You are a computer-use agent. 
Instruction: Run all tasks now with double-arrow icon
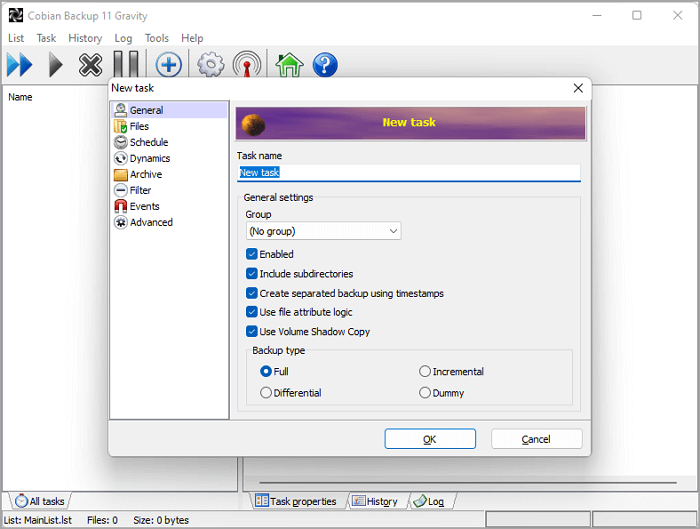[x=20, y=65]
